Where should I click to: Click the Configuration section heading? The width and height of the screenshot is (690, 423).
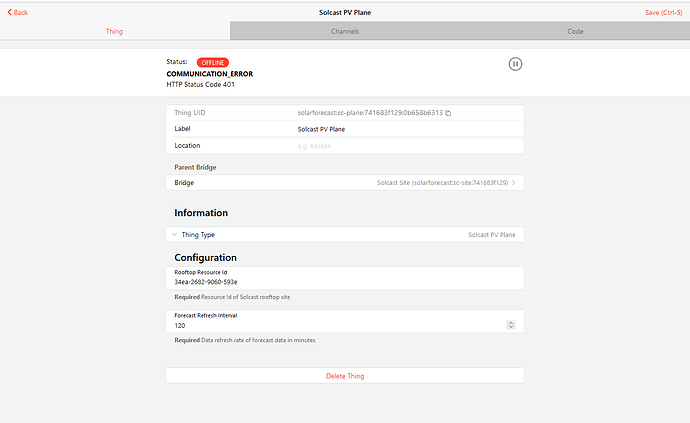tap(206, 257)
